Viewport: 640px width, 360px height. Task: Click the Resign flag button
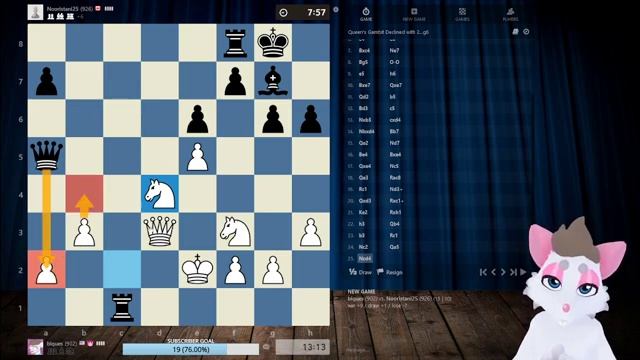tap(389, 272)
